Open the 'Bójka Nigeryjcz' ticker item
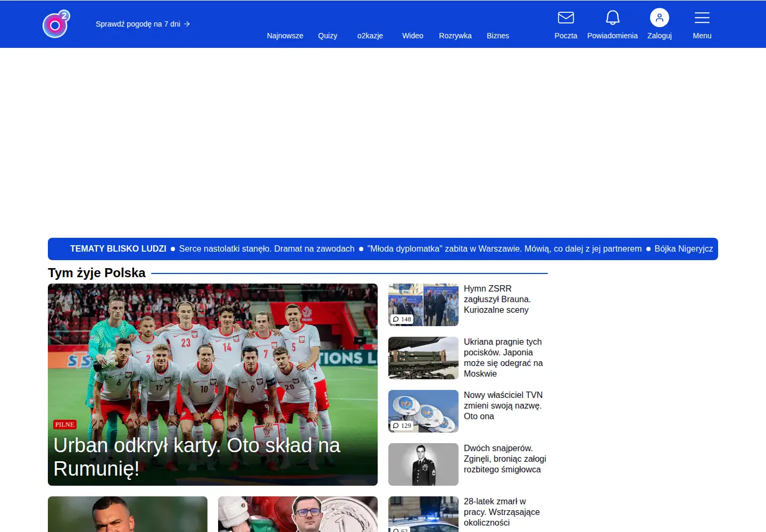The width and height of the screenshot is (766, 532). (684, 248)
